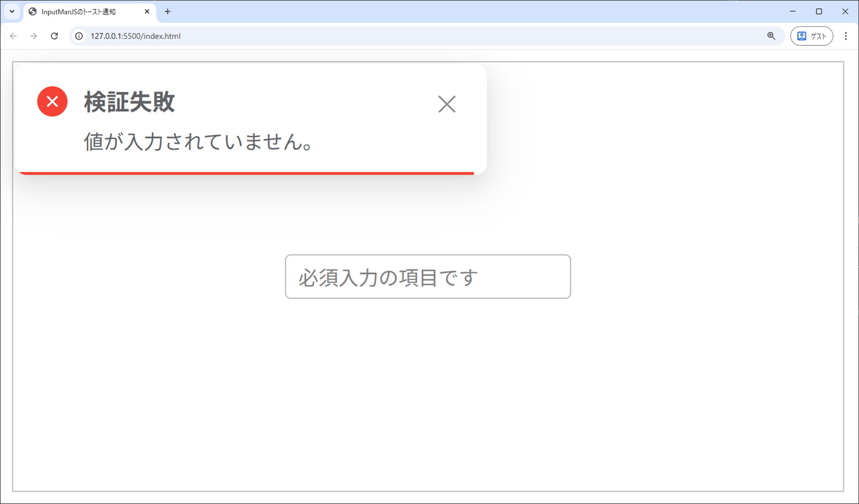The width and height of the screenshot is (859, 504).
Task: Click the zoom magnifier icon in address bar
Action: (x=771, y=36)
